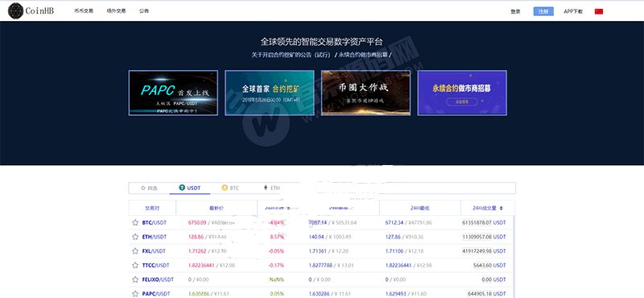Favorite the BTC/USDT pair with its star
Viewport: 644px width, 298px height.
[135, 222]
